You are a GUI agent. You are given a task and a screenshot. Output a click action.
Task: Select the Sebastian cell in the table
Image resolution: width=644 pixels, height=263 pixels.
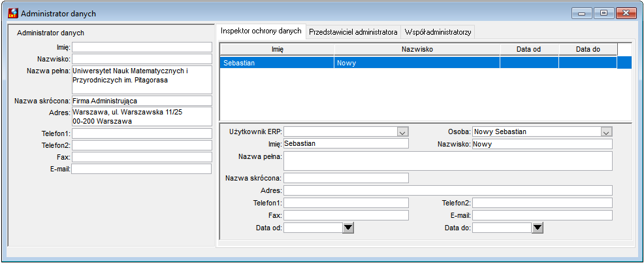(x=278, y=63)
